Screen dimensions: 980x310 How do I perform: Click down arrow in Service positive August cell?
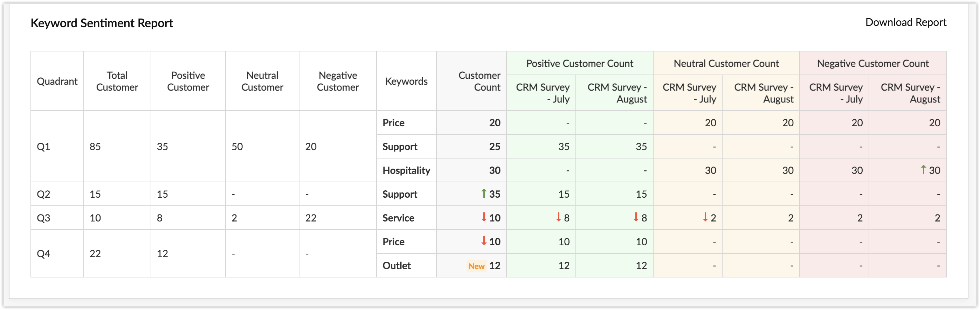pos(636,217)
